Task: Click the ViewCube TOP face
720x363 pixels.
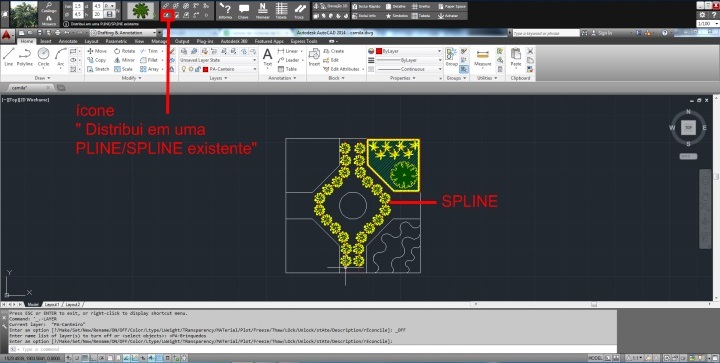Action: [x=688, y=128]
